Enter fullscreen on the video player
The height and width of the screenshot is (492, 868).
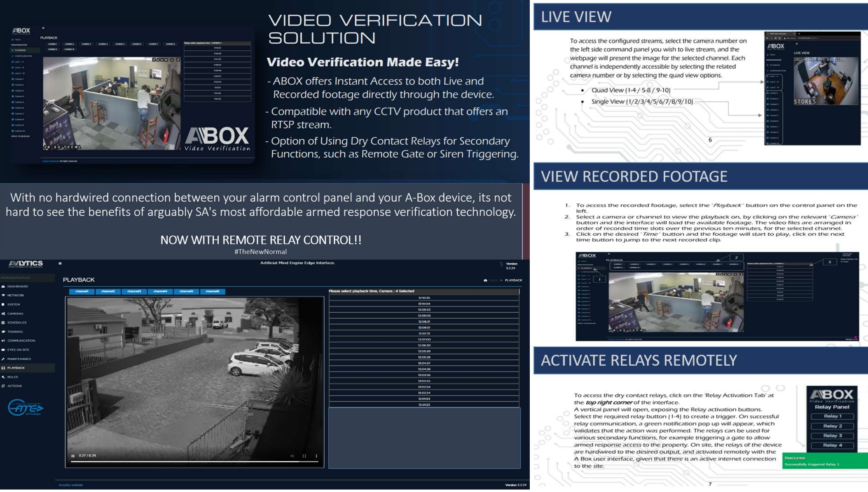point(304,456)
